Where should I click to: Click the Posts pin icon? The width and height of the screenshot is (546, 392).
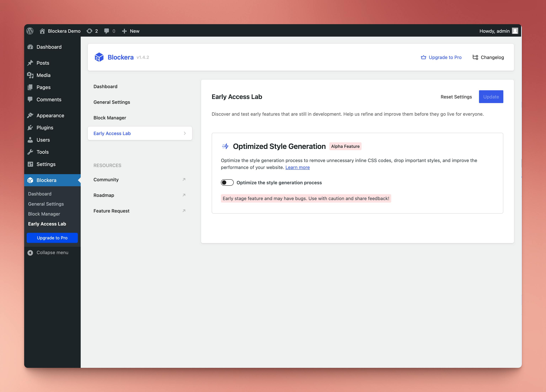pos(30,63)
